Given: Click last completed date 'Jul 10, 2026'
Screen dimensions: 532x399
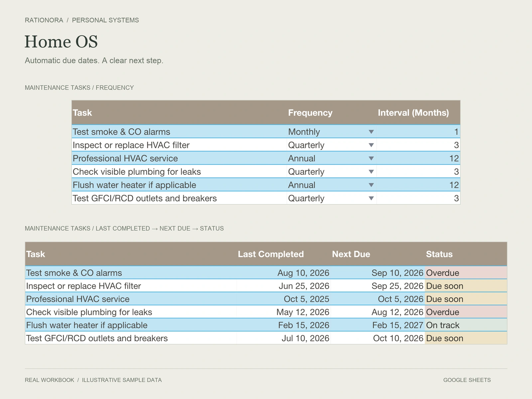Looking at the screenshot, I should click(x=284, y=338).
